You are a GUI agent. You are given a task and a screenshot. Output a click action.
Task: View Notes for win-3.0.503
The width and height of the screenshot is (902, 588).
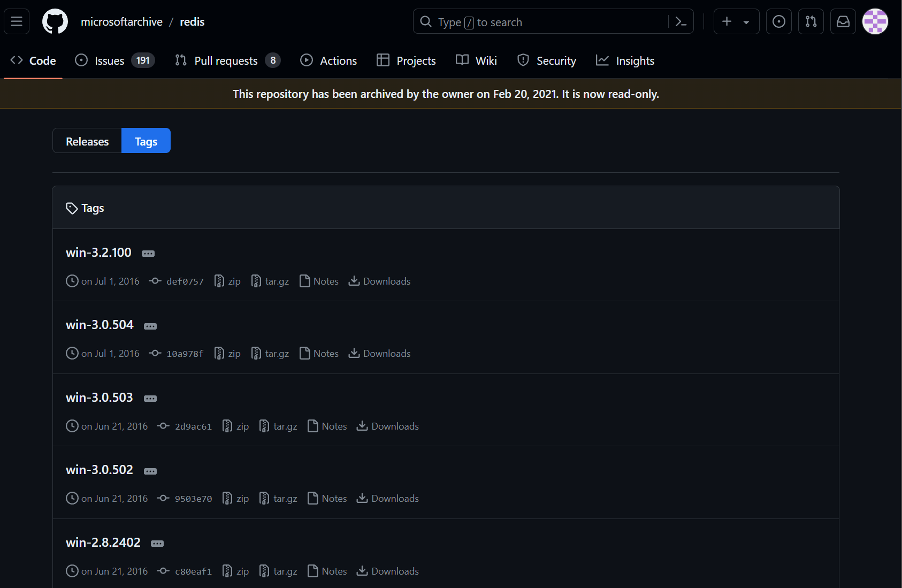(x=327, y=426)
